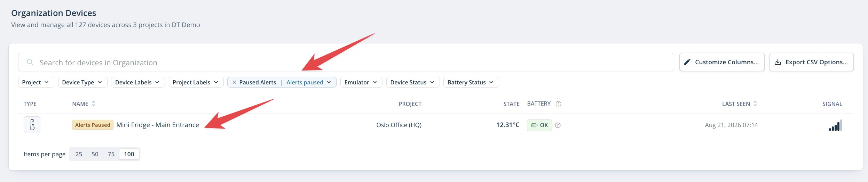Click the Export CSV Options button
868x182 pixels.
coord(812,62)
